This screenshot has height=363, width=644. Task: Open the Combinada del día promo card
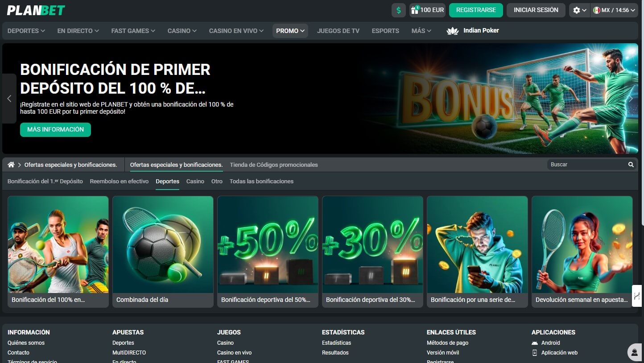(x=163, y=252)
